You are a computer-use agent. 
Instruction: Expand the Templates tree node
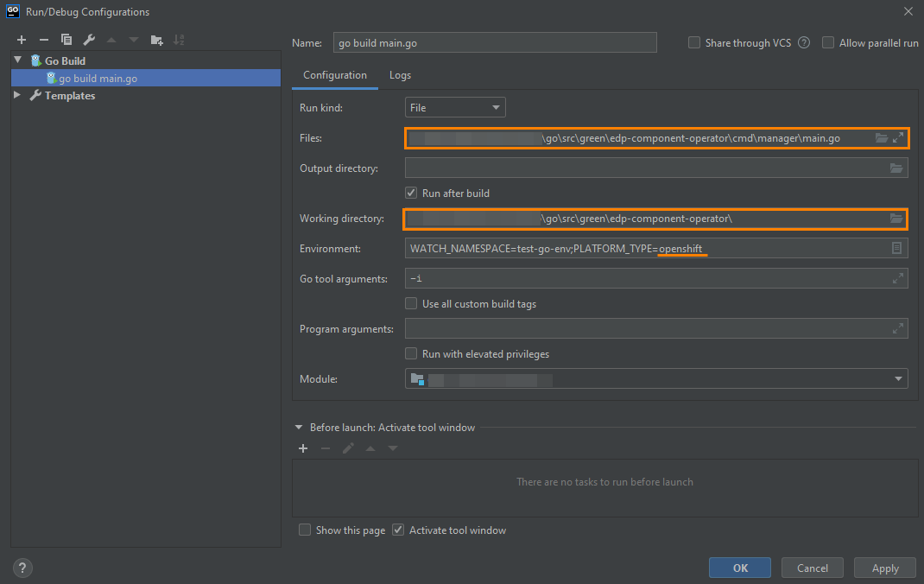[17, 95]
